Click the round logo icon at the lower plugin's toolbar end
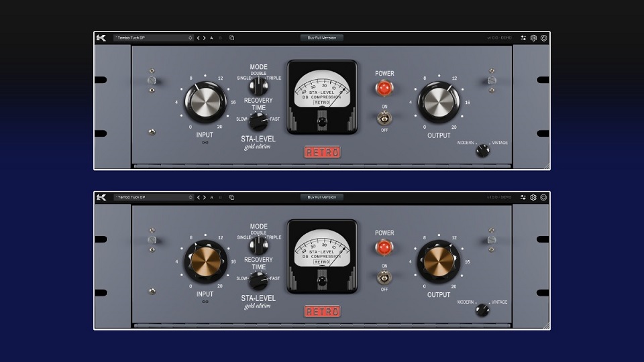The width and height of the screenshot is (644, 362). (543, 198)
